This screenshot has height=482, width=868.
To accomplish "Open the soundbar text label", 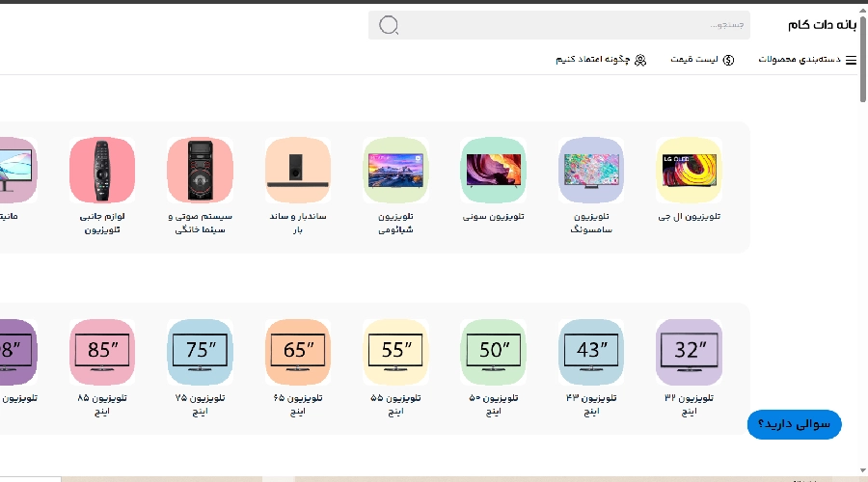I will pyautogui.click(x=298, y=223).
